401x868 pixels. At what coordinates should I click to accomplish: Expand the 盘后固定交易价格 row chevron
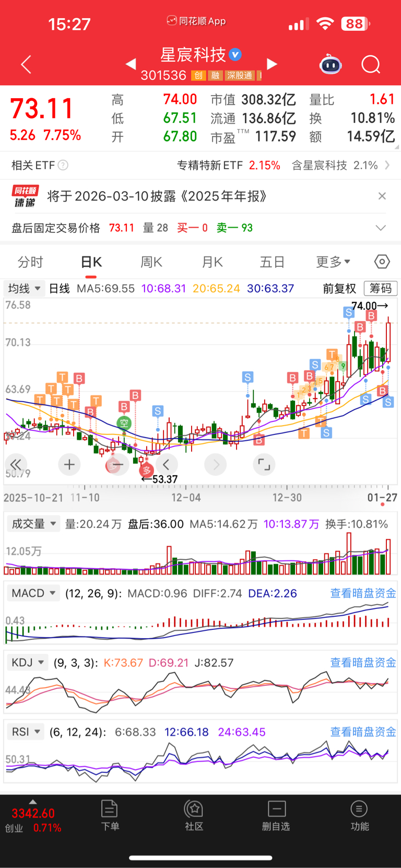click(381, 228)
